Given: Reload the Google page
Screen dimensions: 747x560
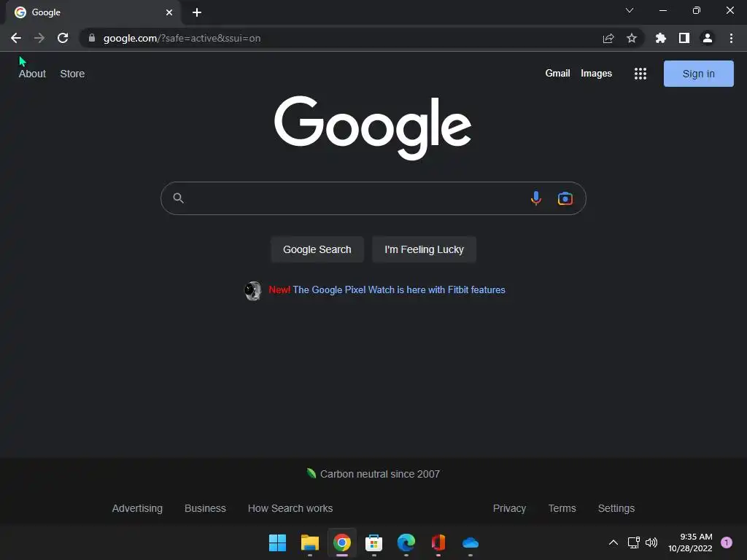Looking at the screenshot, I should coord(63,38).
